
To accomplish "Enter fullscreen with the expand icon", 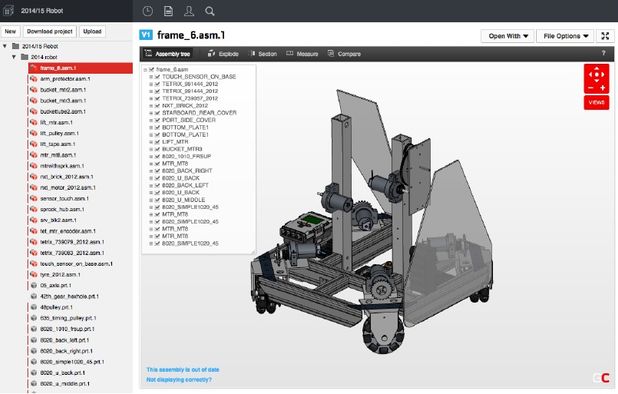I will (605, 36).
